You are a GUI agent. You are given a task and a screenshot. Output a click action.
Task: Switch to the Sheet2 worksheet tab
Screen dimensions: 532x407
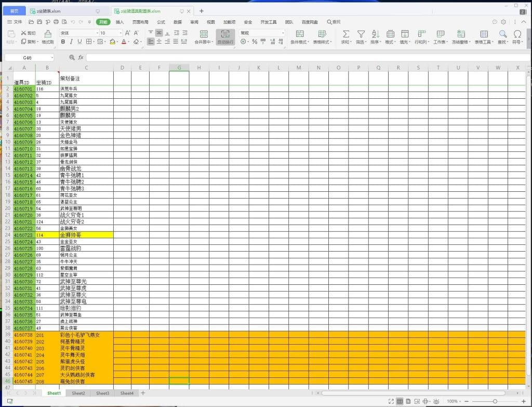(x=78, y=393)
